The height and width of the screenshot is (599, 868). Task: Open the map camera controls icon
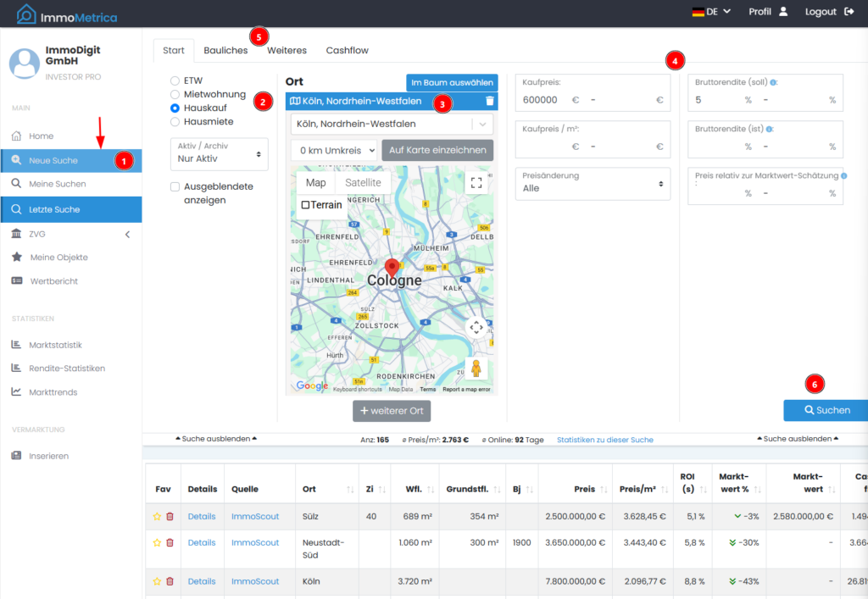pos(476,327)
